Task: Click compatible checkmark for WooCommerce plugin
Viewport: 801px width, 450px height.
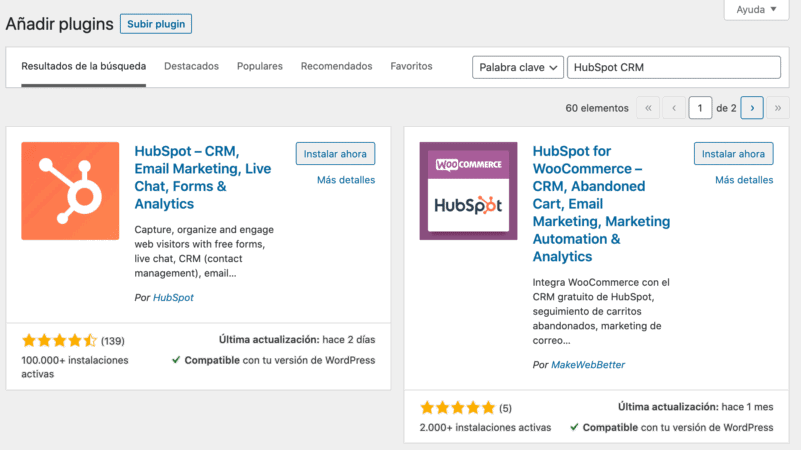Action: click(574, 428)
